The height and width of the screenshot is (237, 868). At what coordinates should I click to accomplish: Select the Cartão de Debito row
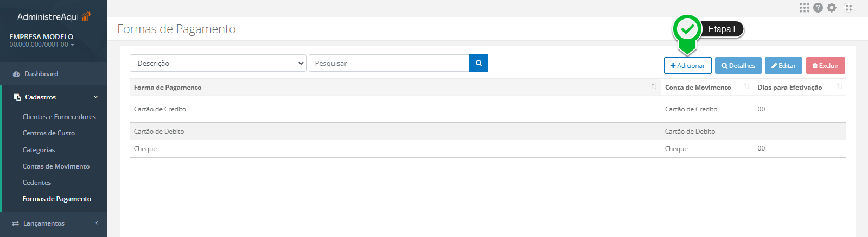[x=488, y=132]
